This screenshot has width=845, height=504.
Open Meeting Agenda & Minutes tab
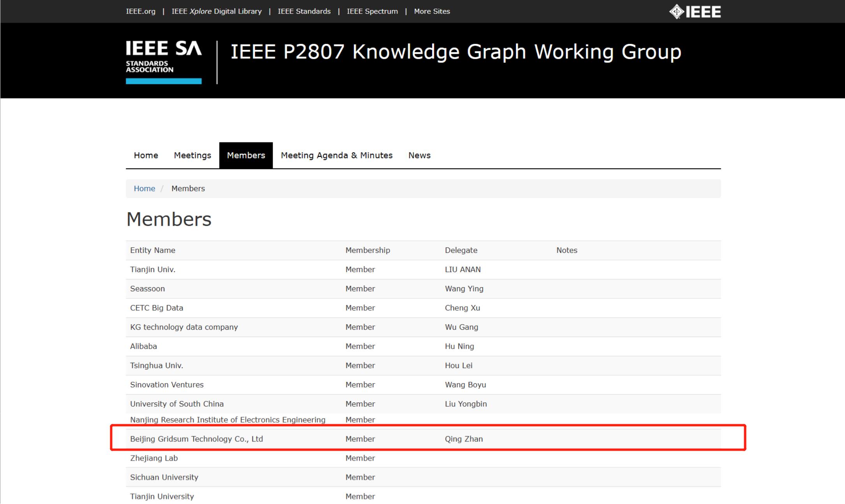point(337,155)
